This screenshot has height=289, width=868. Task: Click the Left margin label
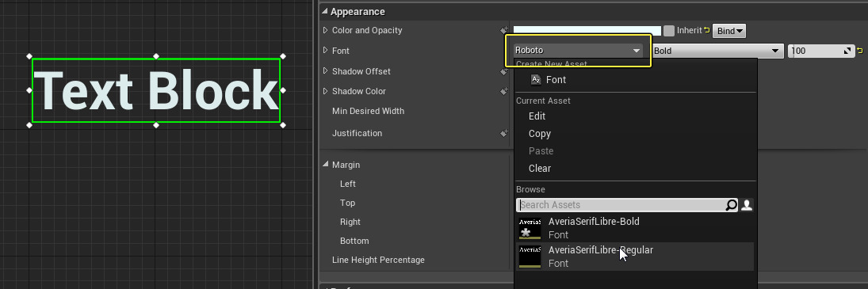(348, 184)
